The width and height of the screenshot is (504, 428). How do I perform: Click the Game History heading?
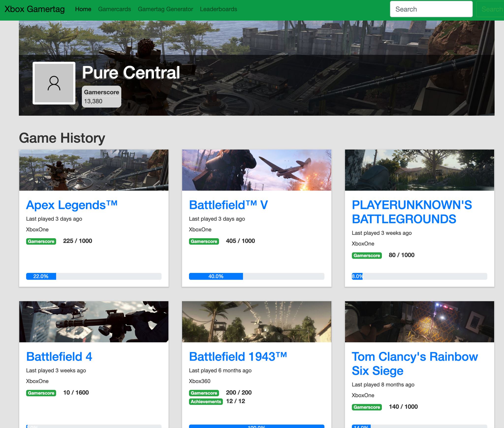(62, 138)
